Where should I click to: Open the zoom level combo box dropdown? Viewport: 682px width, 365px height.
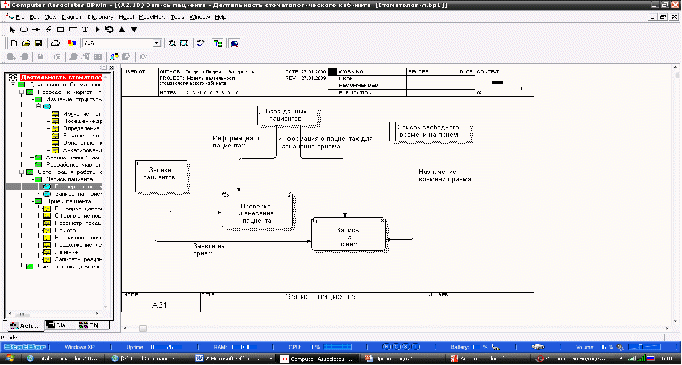(157, 43)
